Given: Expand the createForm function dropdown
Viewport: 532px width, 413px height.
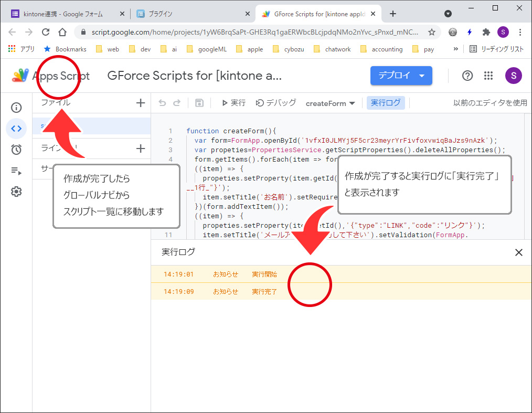Looking at the screenshot, I should point(331,103).
